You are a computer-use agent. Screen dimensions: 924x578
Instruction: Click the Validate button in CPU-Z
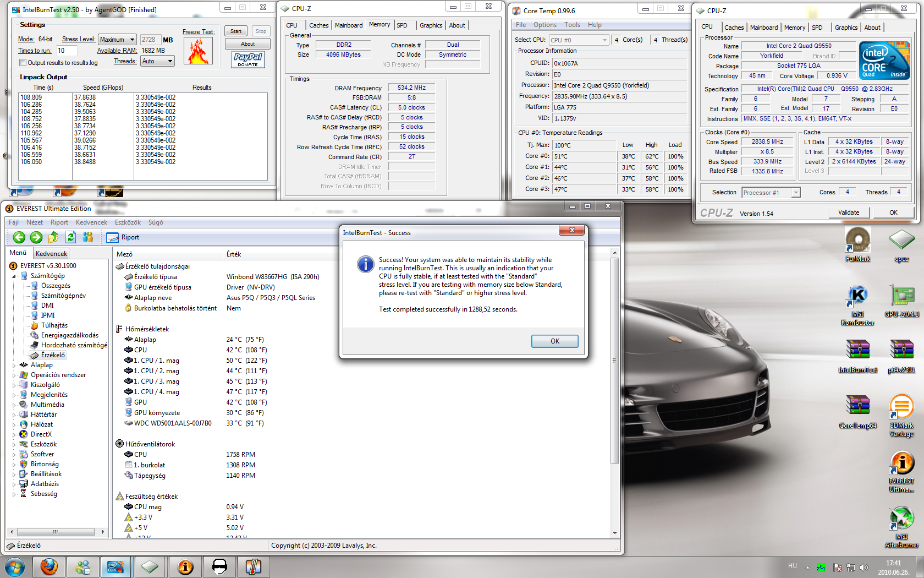coord(849,212)
